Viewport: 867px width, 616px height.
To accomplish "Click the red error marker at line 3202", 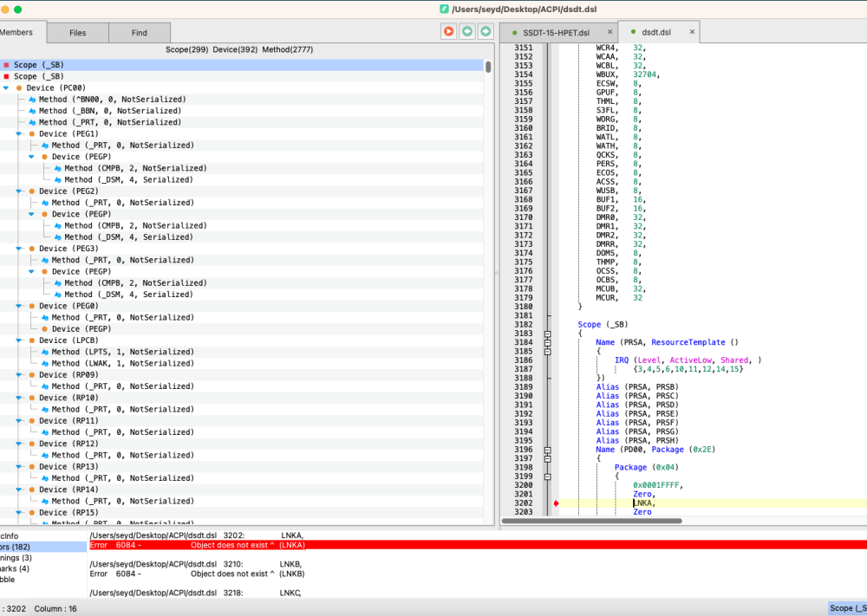I will coord(557,503).
